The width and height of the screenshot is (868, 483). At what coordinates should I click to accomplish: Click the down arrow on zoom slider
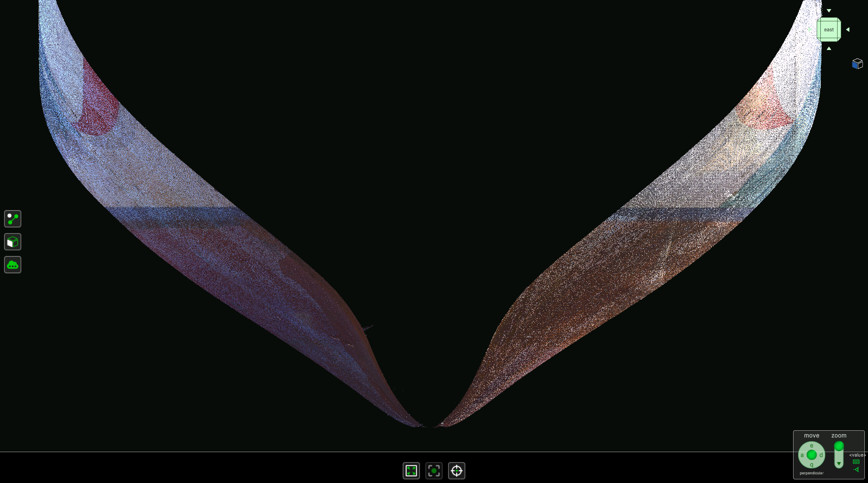839,464
